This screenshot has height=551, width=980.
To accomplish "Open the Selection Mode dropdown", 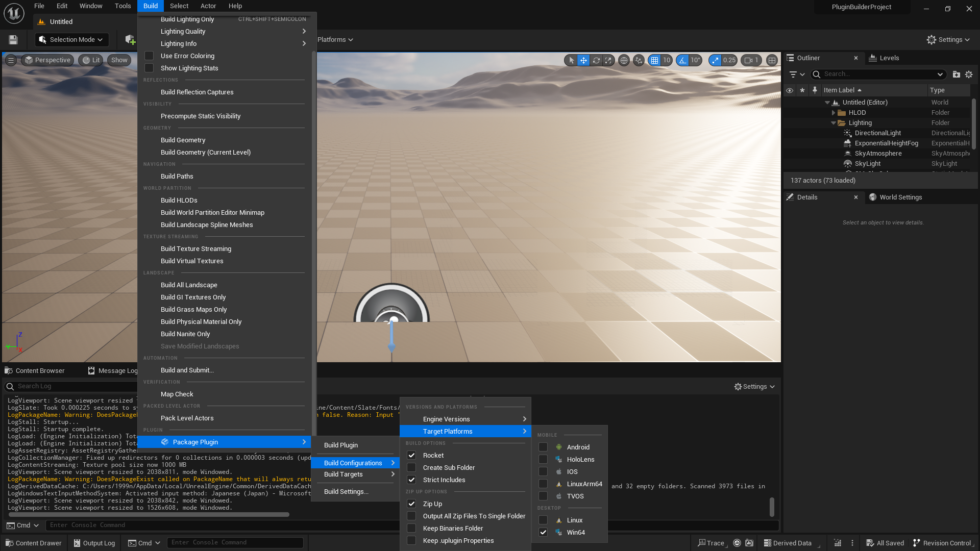I will [71, 39].
